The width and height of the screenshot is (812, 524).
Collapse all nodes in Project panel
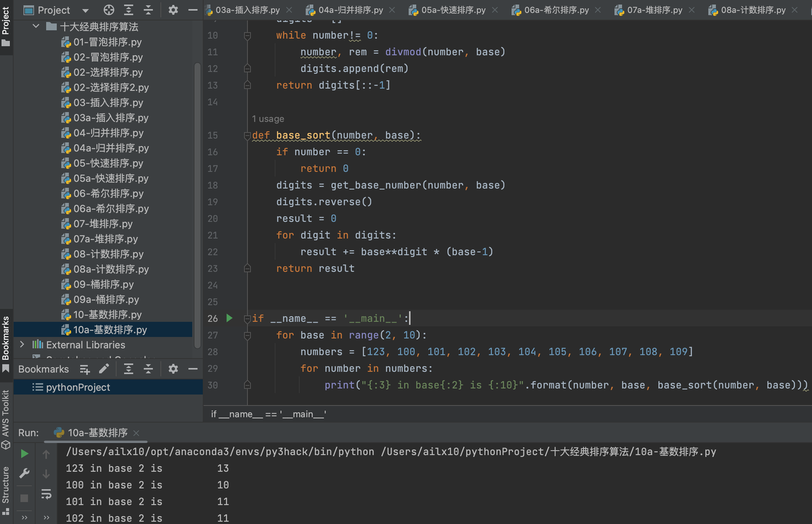point(148,10)
